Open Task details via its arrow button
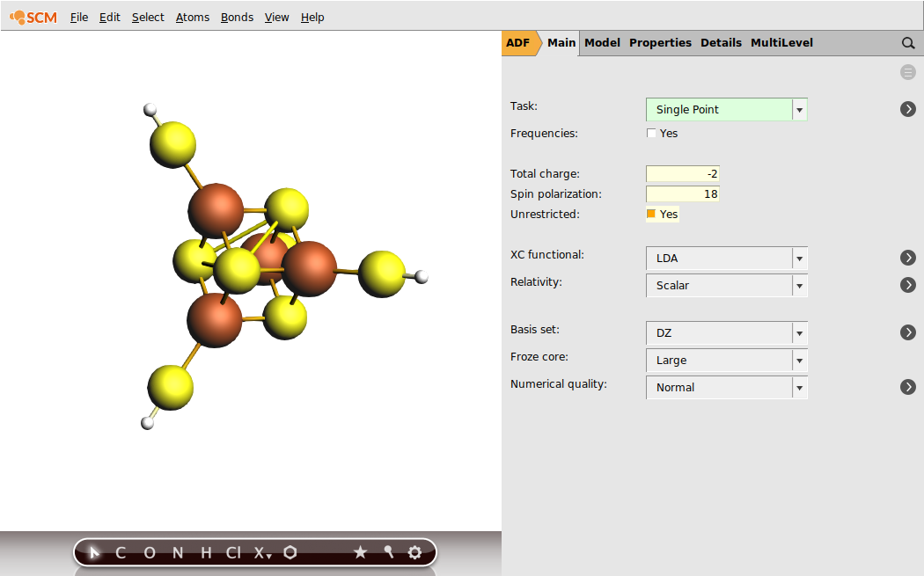The height and width of the screenshot is (576, 924). point(907,108)
